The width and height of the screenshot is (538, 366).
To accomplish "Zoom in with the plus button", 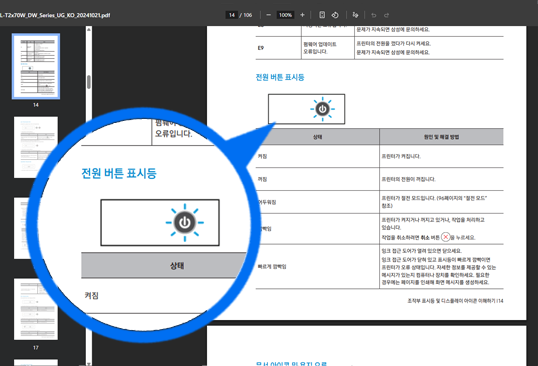I will coord(302,15).
